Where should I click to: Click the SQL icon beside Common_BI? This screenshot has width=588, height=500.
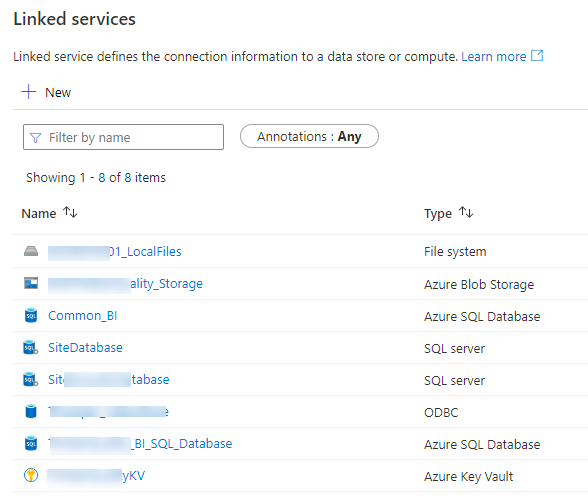coord(31,315)
